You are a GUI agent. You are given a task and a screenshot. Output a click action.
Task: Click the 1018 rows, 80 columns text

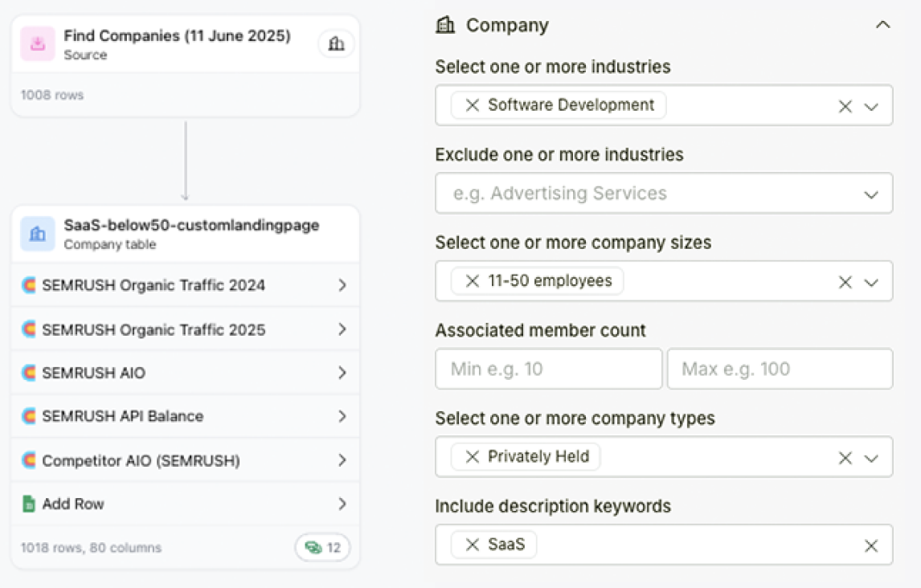pos(91,548)
